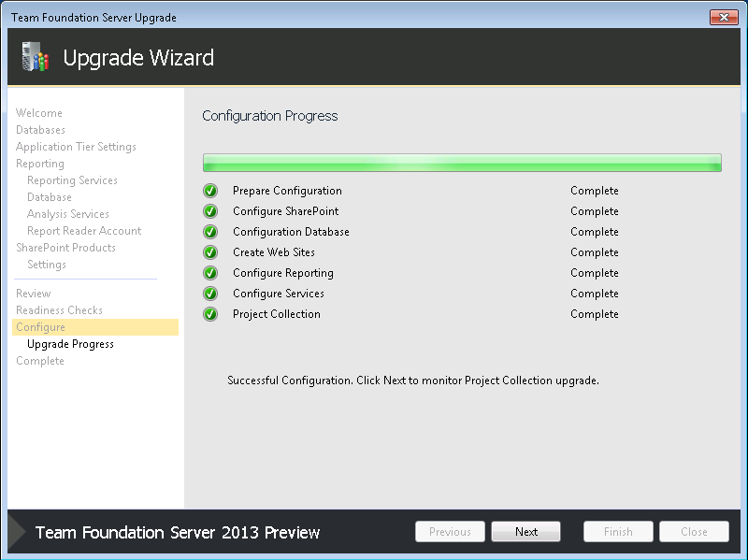This screenshot has width=748, height=560.
Task: Click the Upgrade Wizard server icon
Action: [35, 58]
